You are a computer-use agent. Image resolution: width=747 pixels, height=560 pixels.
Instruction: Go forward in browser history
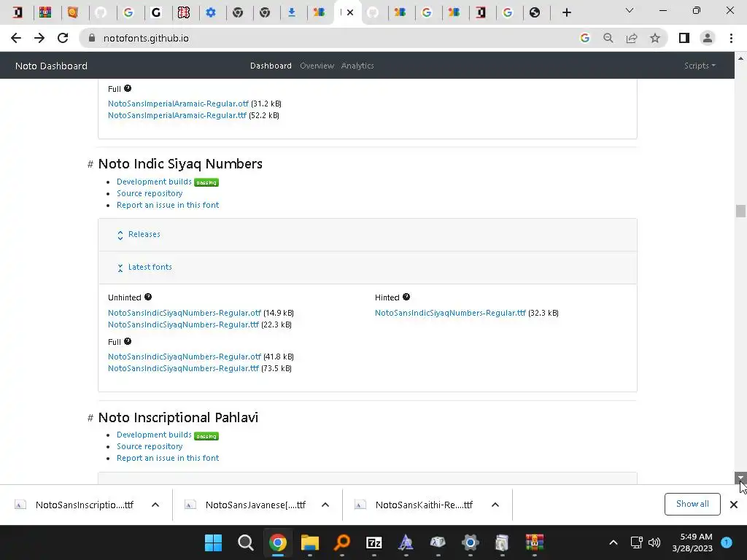pyautogui.click(x=39, y=38)
